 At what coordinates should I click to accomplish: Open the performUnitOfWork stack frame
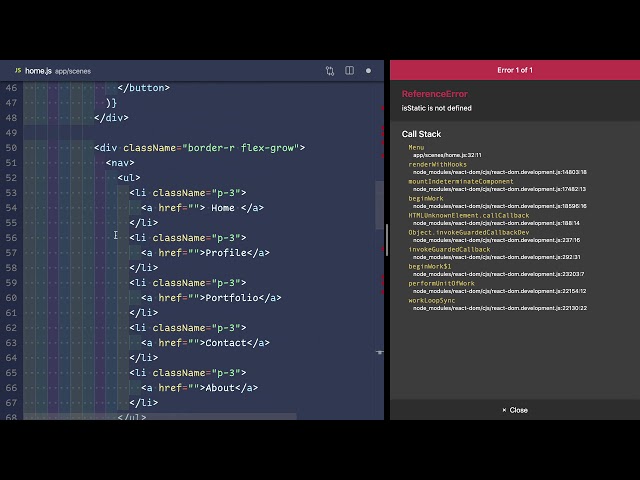click(441, 283)
